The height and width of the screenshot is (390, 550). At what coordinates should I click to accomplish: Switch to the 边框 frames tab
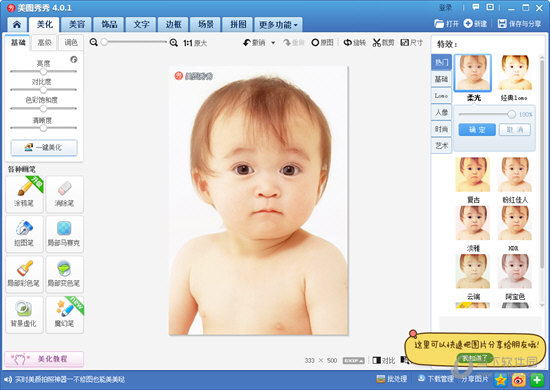[174, 25]
